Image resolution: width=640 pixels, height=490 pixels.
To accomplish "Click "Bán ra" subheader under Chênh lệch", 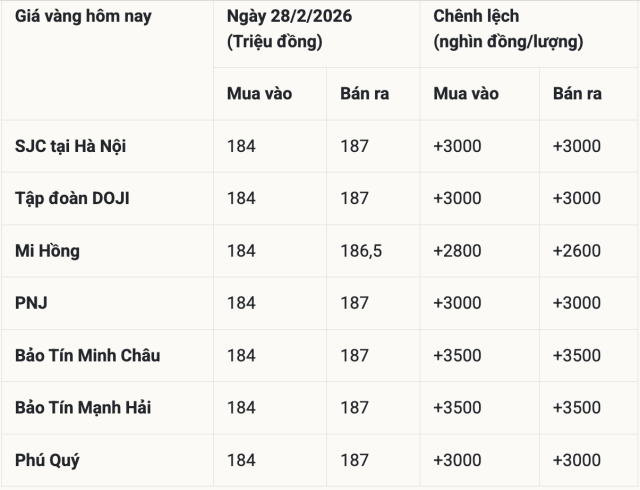I will (x=577, y=94).
